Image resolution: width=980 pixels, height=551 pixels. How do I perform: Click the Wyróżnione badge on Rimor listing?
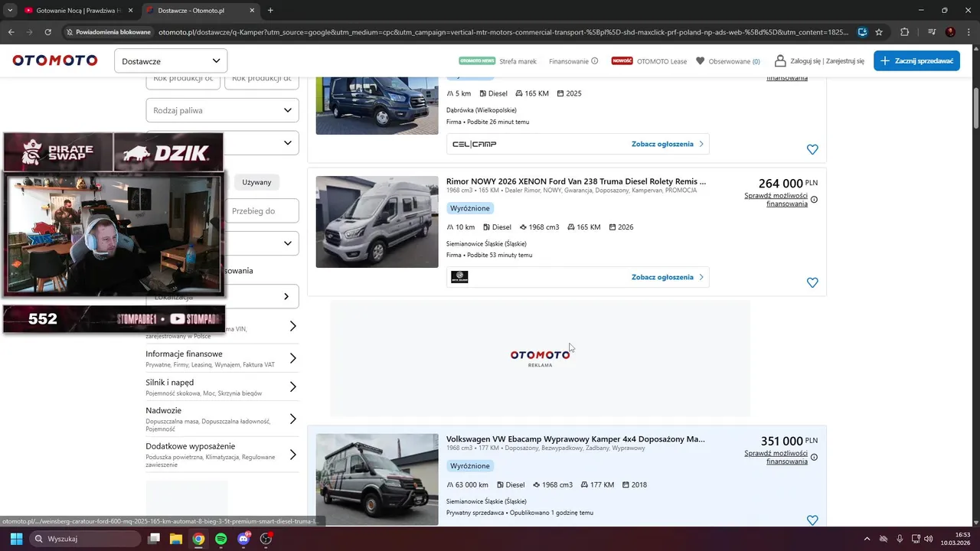(469, 208)
